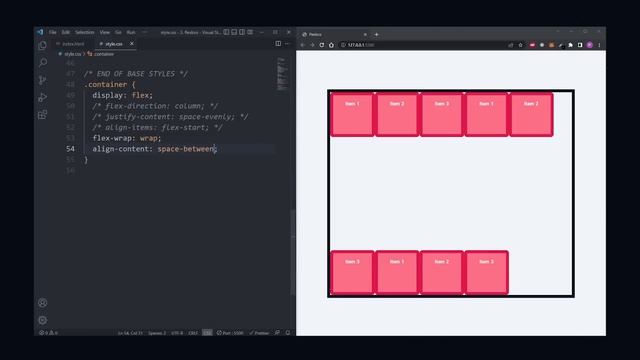The image size is (640, 360).
Task: Click the Prettier status bar item
Action: [x=259, y=333]
